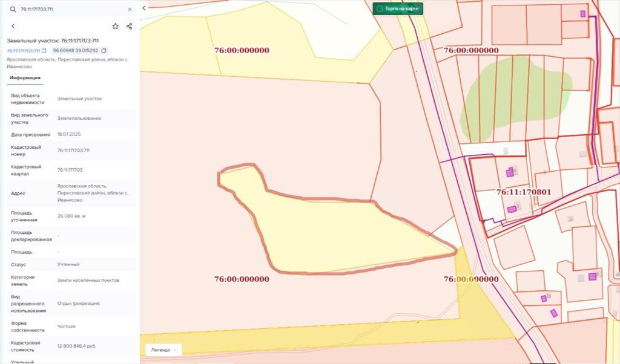
Task: Open the share icon
Action: point(129,26)
